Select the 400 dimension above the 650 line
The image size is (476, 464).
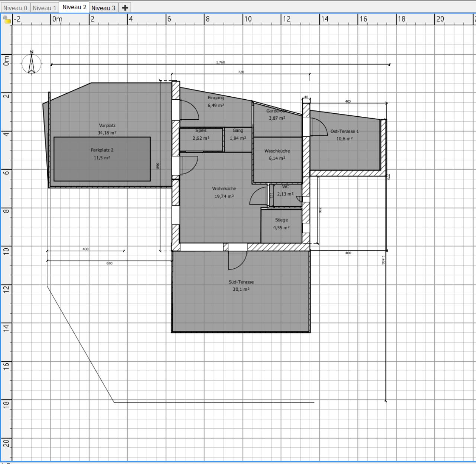86,249
